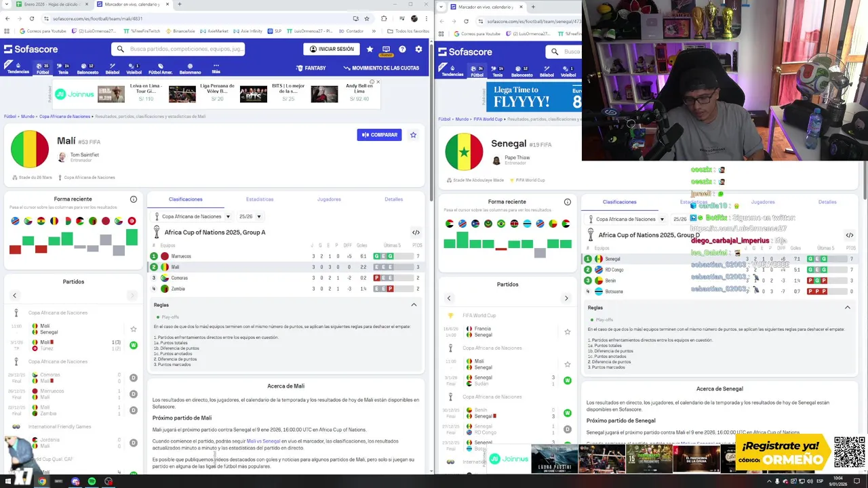868x488 pixels.
Task: Open Tendencias section in Mali window
Action: coord(18,68)
